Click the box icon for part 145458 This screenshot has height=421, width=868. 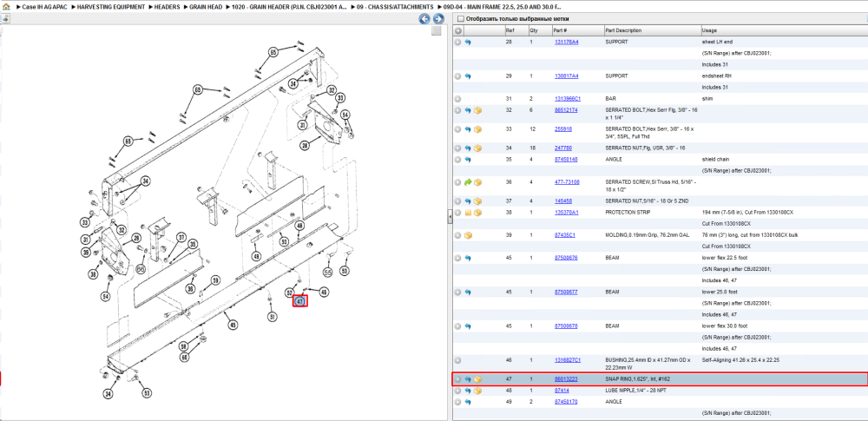[477, 201]
